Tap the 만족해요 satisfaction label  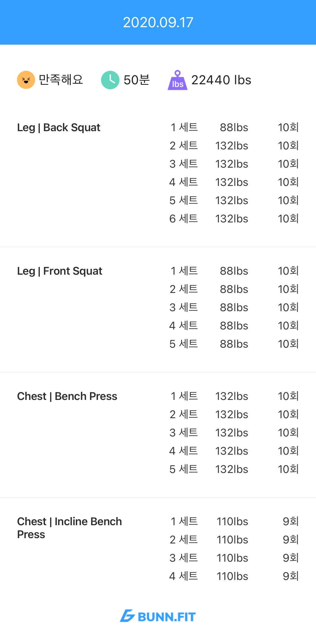61,80
